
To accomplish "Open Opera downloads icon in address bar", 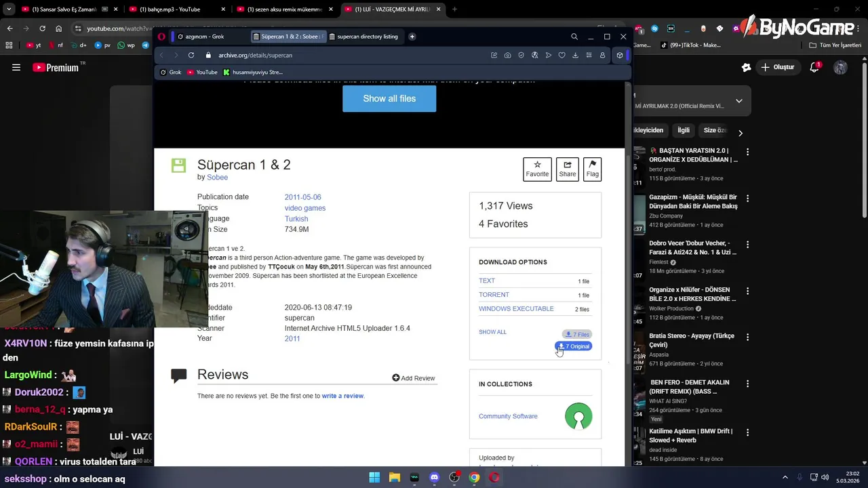I will click(x=575, y=55).
